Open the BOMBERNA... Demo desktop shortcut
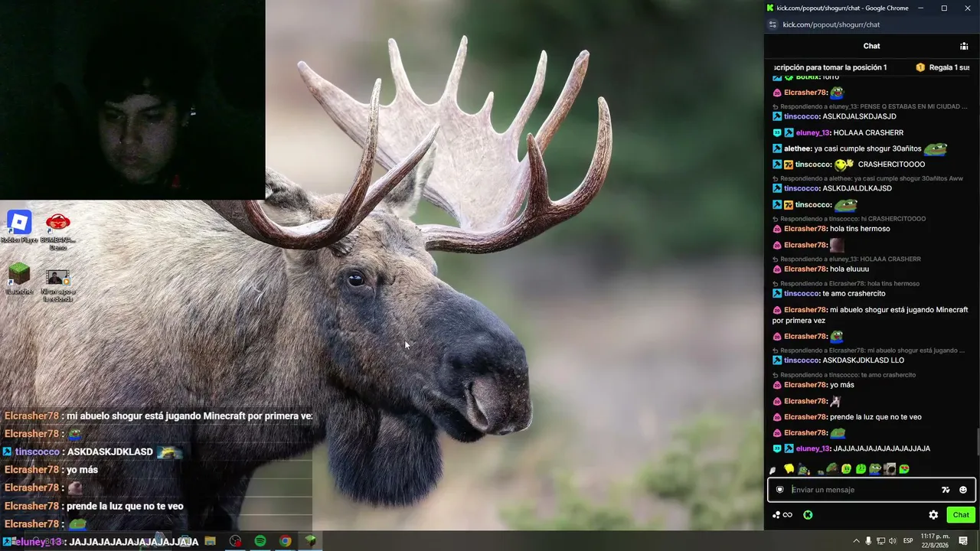The width and height of the screenshot is (980, 551). pyautogui.click(x=58, y=232)
